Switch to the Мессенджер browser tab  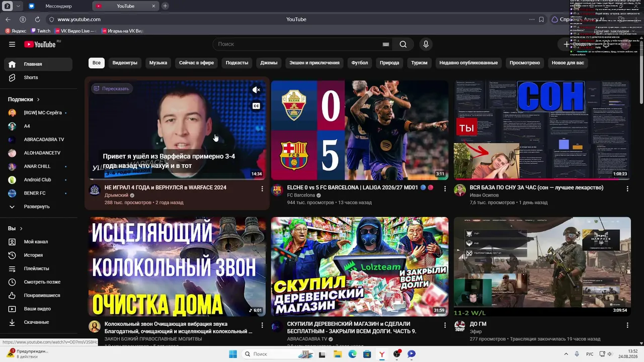click(58, 6)
